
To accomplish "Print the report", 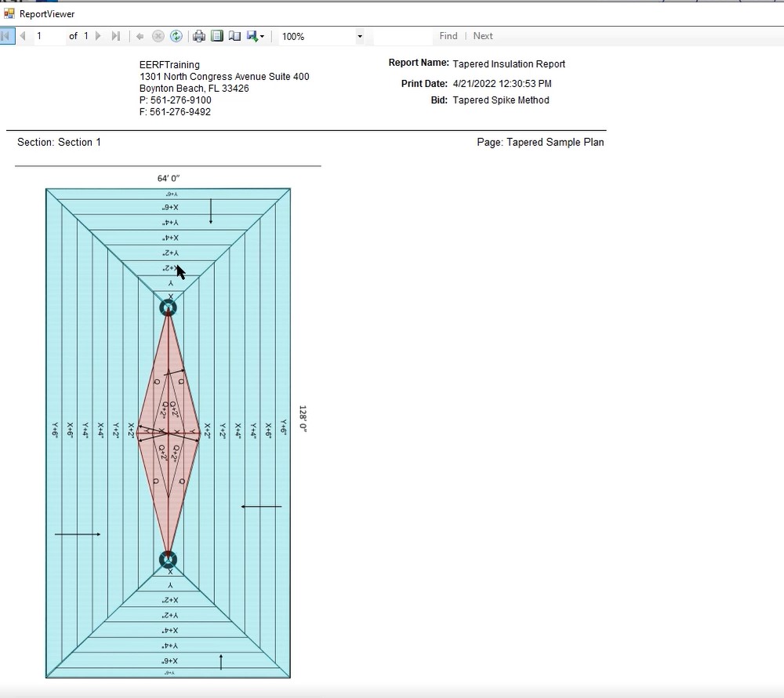I will [x=199, y=36].
